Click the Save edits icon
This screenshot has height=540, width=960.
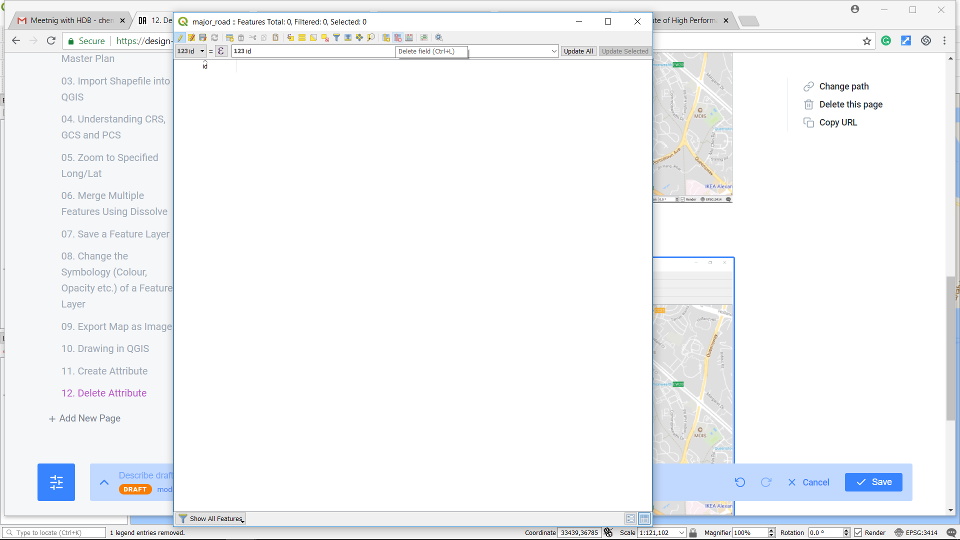(x=202, y=37)
